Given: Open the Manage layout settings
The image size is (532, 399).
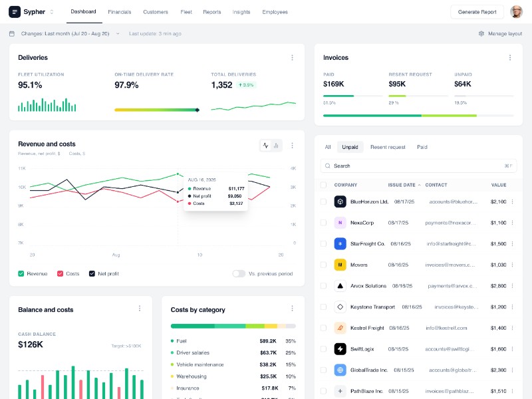Looking at the screenshot, I should point(500,33).
